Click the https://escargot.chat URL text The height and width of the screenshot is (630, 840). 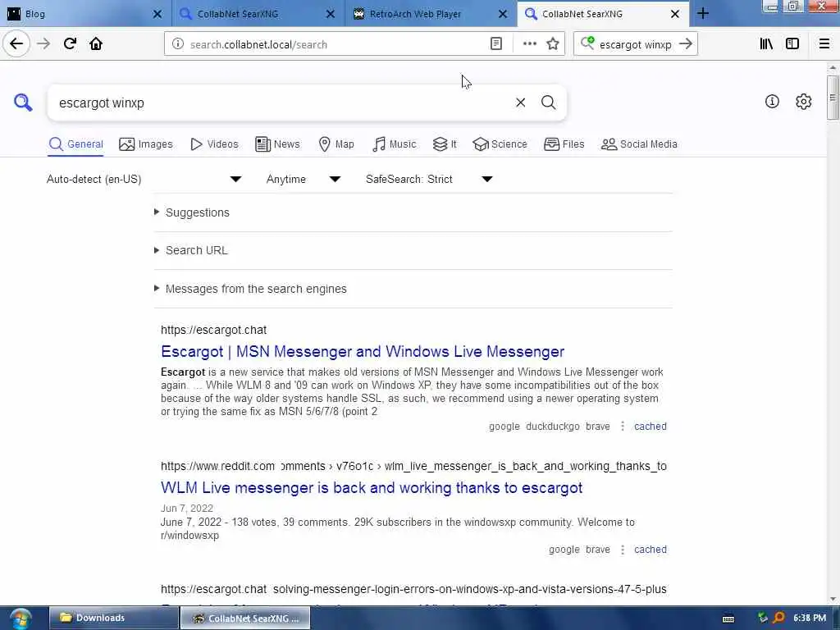coord(214,330)
